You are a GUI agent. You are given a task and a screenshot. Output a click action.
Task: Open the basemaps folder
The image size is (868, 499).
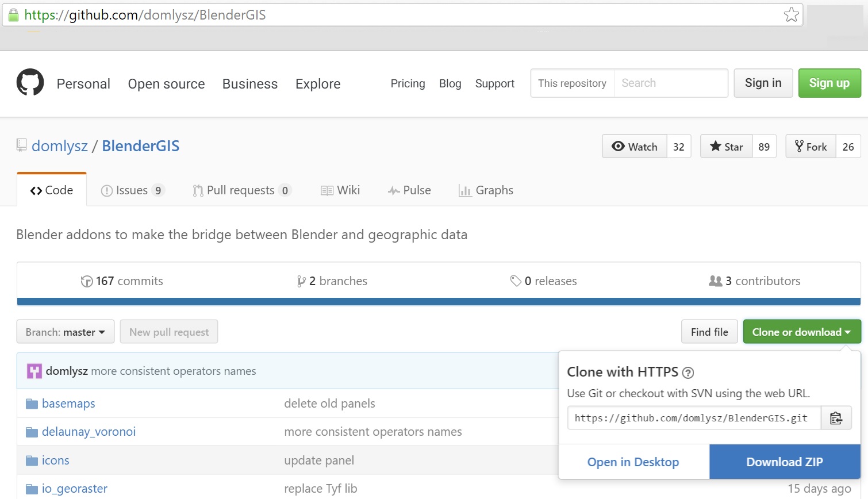point(68,404)
